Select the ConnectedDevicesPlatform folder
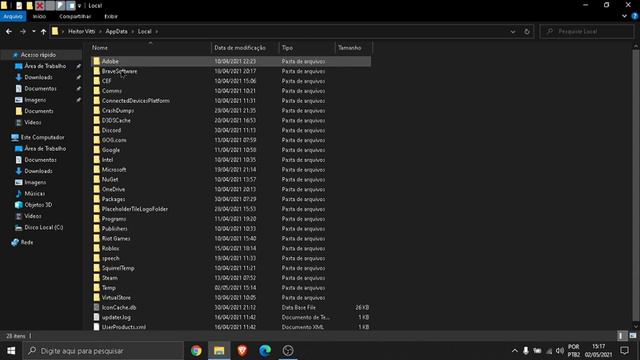The image size is (640, 360). coord(136,100)
